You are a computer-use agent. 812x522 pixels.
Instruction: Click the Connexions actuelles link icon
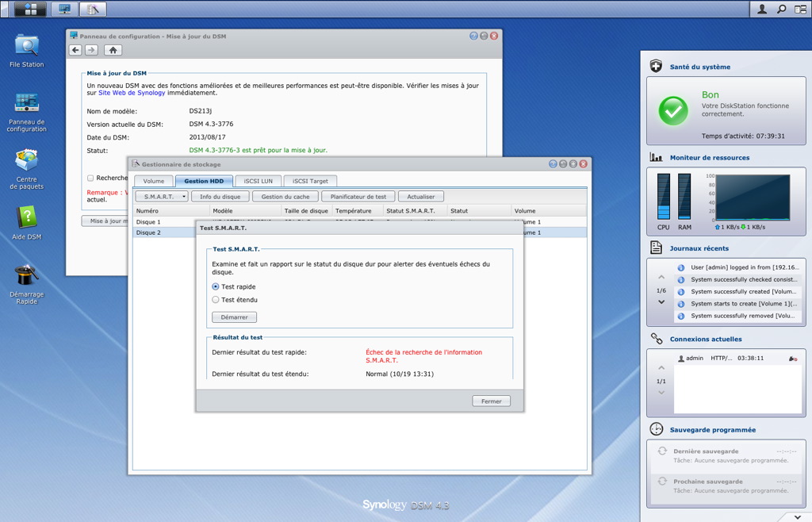click(x=656, y=339)
